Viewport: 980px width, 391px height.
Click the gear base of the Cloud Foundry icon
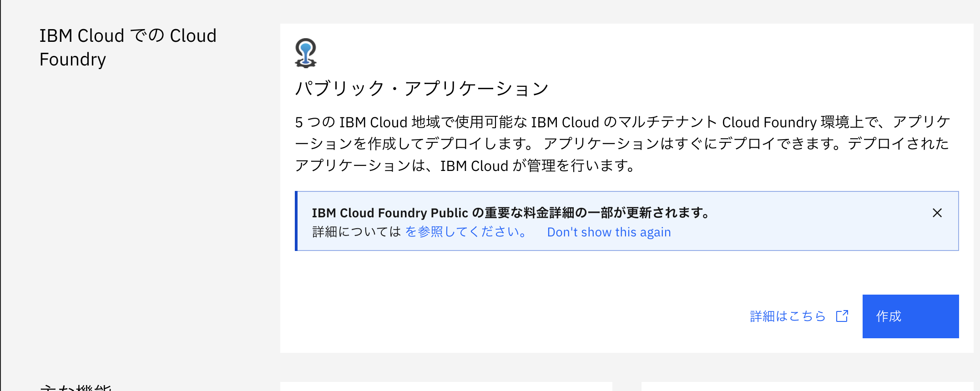click(306, 63)
